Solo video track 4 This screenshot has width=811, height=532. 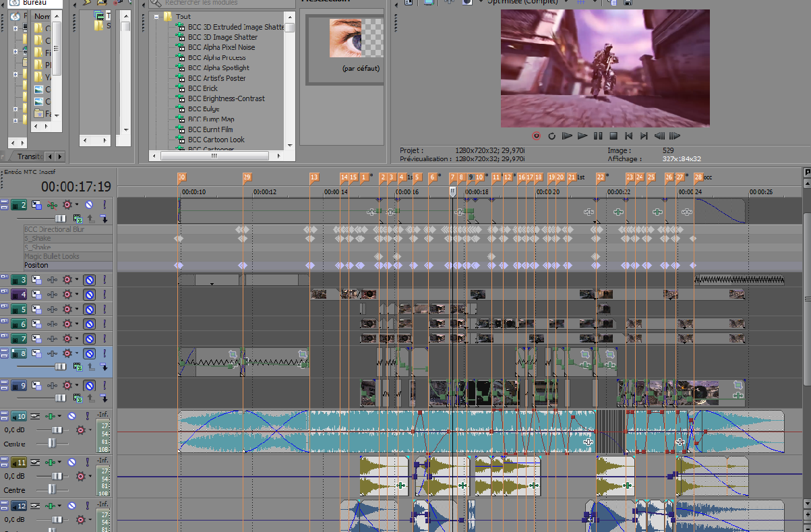pos(104,295)
